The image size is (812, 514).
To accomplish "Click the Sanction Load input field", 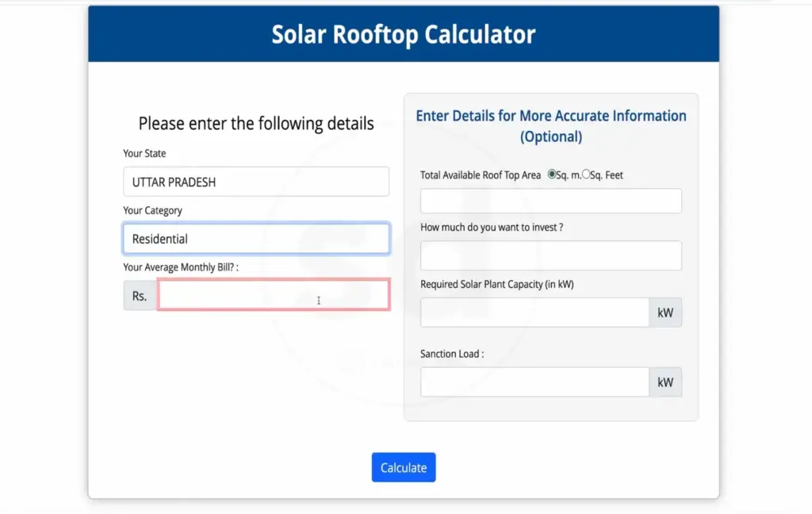I will [534, 382].
